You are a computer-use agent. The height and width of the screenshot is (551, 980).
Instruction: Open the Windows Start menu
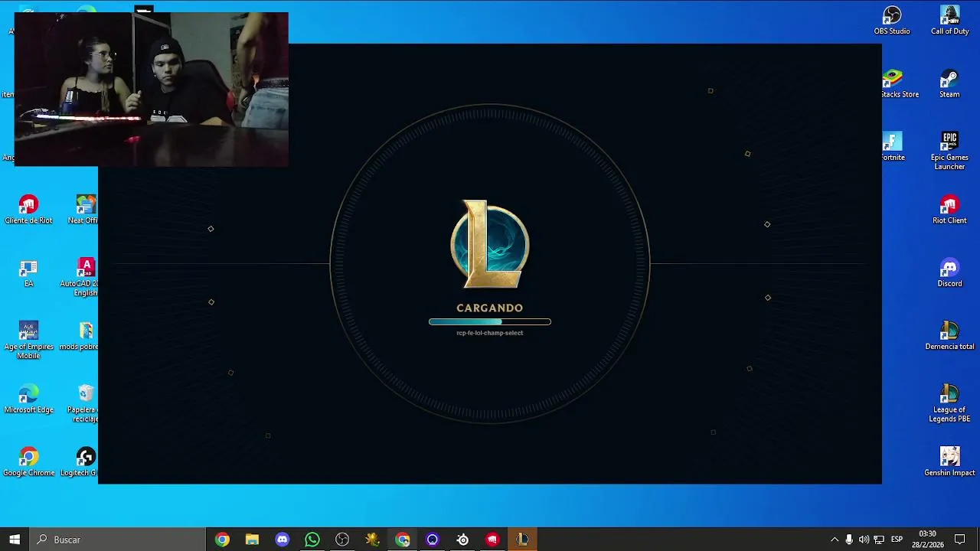[x=15, y=540]
